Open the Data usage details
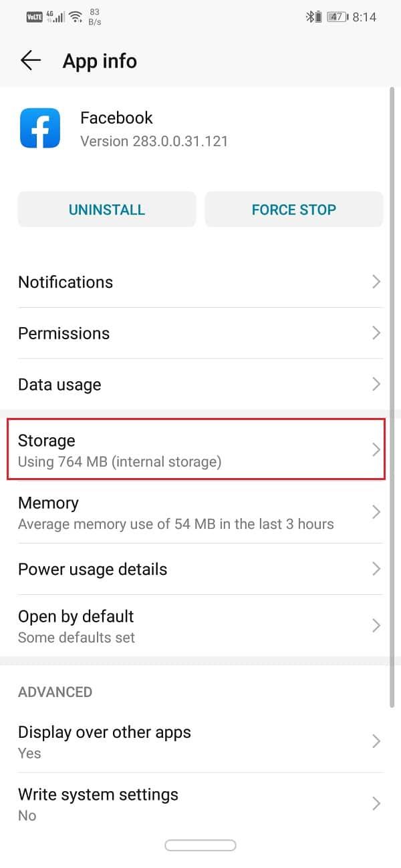401x868 pixels. 199,385
